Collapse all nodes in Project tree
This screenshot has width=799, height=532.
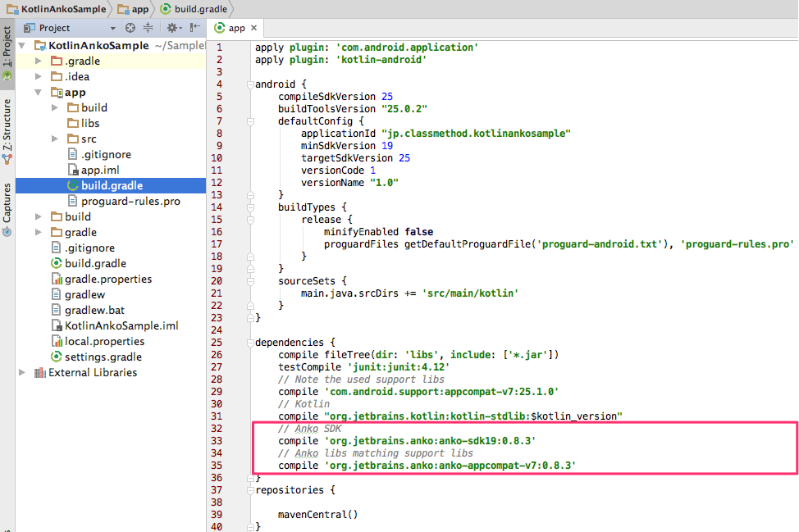(x=148, y=27)
